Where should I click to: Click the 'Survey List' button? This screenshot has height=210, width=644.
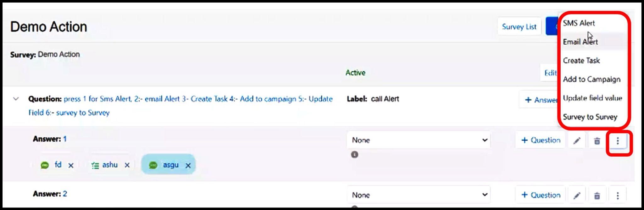click(519, 27)
